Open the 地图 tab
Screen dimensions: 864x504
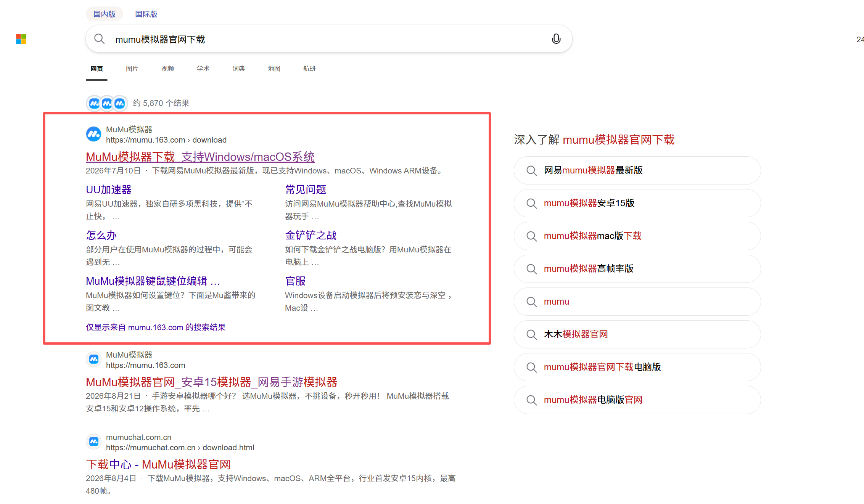pos(274,69)
